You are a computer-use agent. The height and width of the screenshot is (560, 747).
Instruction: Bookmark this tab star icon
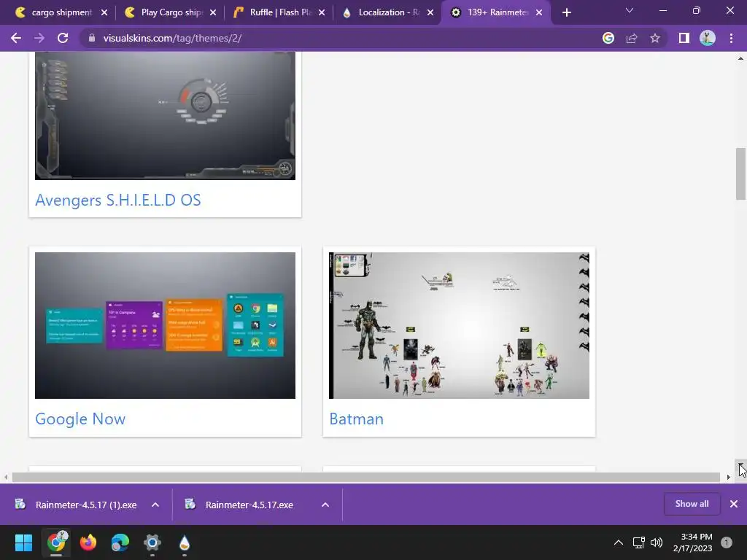pyautogui.click(x=655, y=38)
